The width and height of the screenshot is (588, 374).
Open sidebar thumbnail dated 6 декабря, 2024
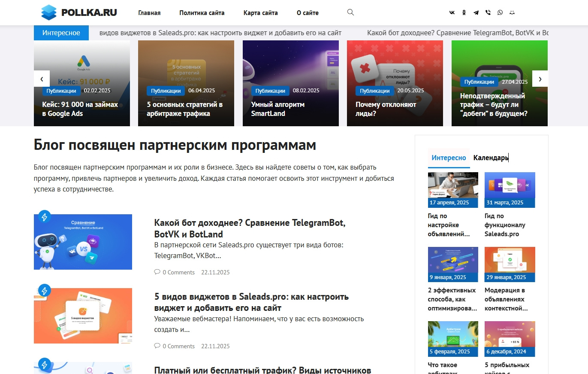(510, 339)
